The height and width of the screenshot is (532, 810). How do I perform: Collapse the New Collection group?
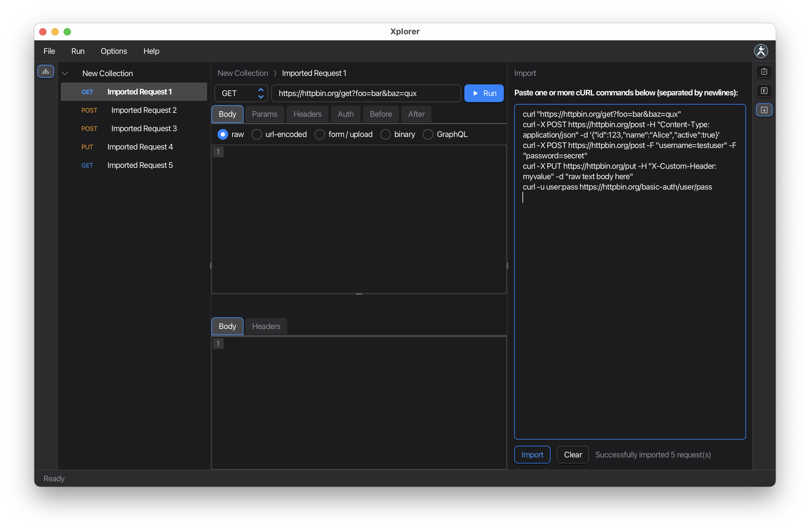65,73
